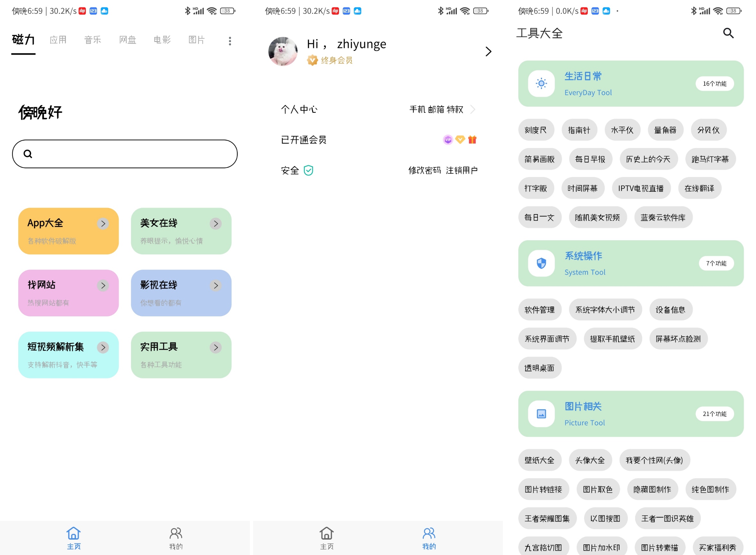Tap the 主页 home icon in bottom navigation
This screenshot has width=756, height=555.
(74, 533)
